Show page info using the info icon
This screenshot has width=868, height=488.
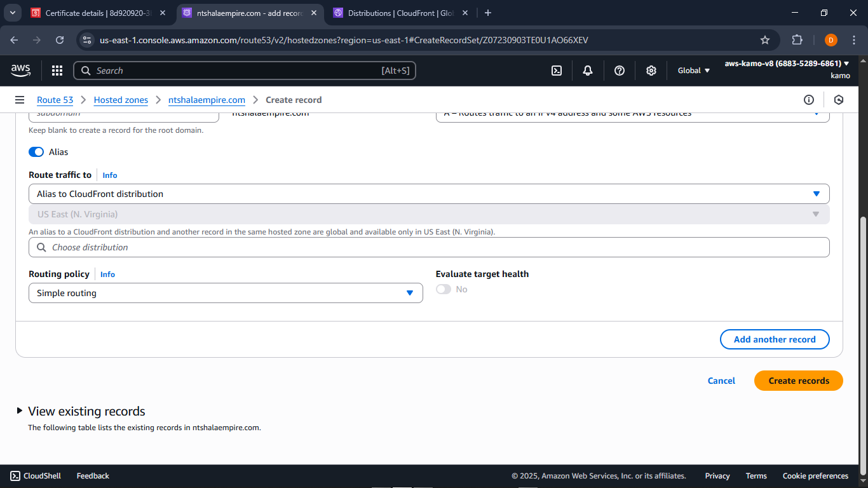click(809, 100)
